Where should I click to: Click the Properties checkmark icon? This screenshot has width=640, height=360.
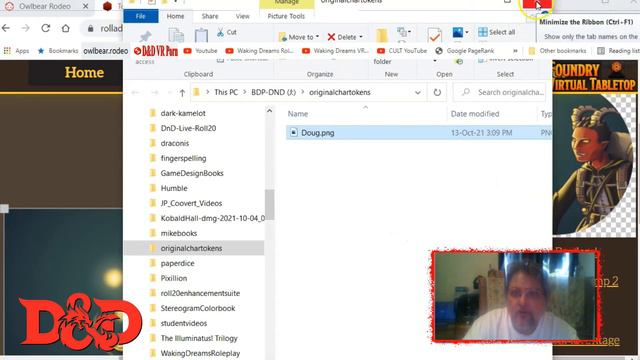click(434, 36)
